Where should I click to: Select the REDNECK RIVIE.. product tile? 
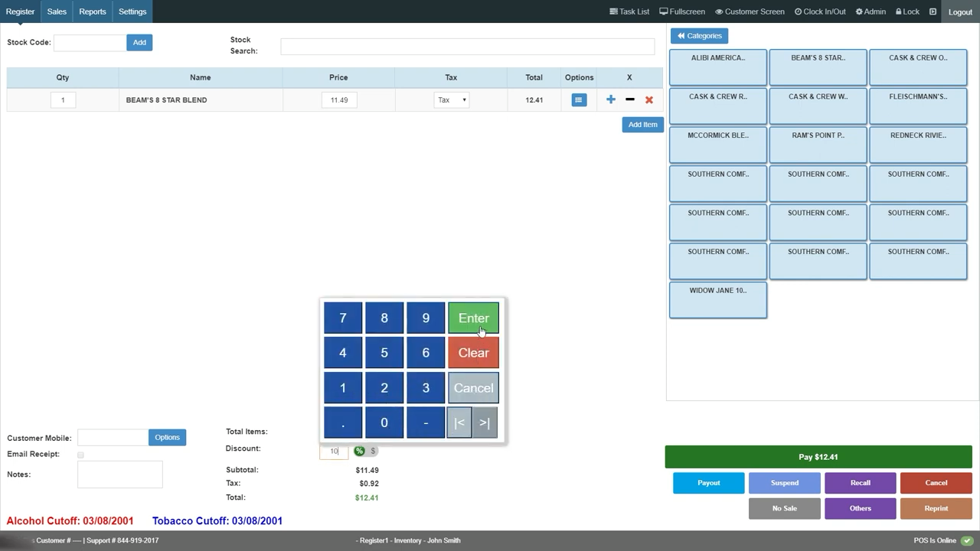click(918, 145)
